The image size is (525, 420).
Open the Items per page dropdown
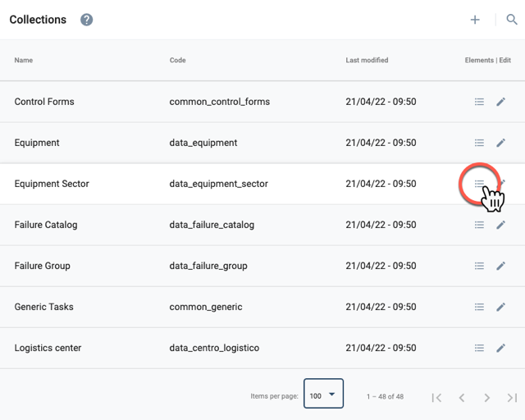tap(323, 394)
